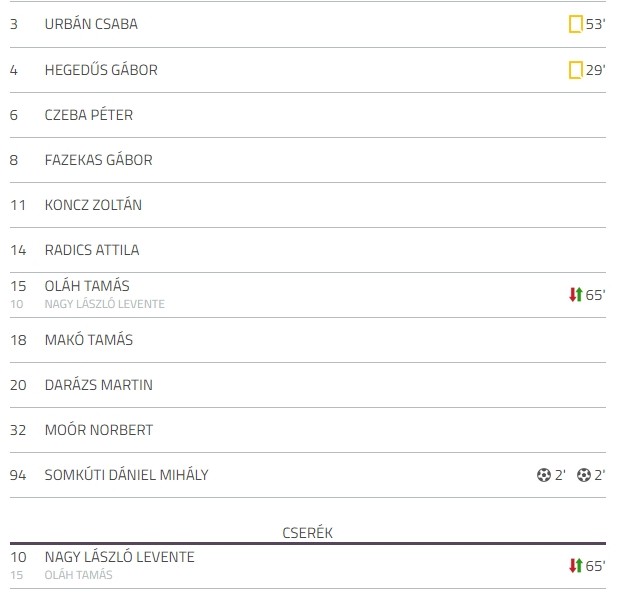Click yellow card icon for Urbán Csaba
This screenshot has height=598, width=622.
pyautogui.click(x=576, y=24)
